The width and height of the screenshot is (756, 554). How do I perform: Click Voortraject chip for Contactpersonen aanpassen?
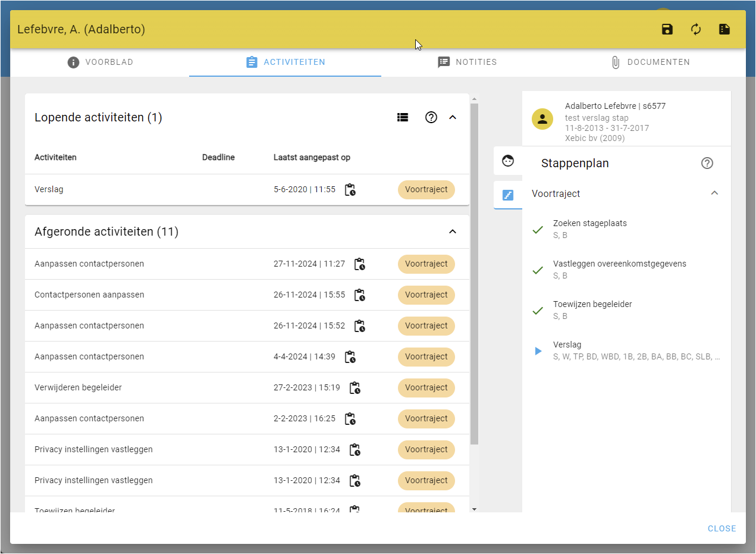pos(426,295)
